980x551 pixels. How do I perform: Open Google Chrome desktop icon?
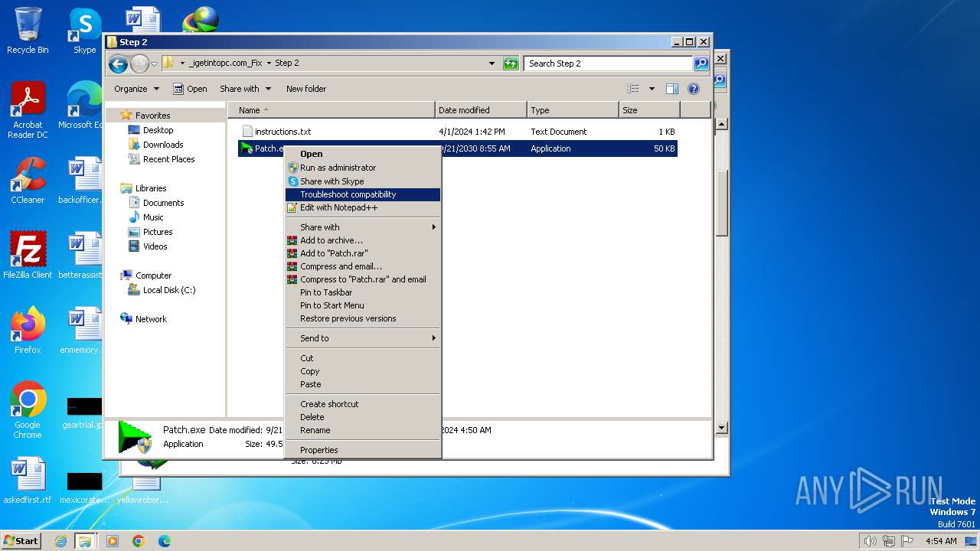[28, 409]
